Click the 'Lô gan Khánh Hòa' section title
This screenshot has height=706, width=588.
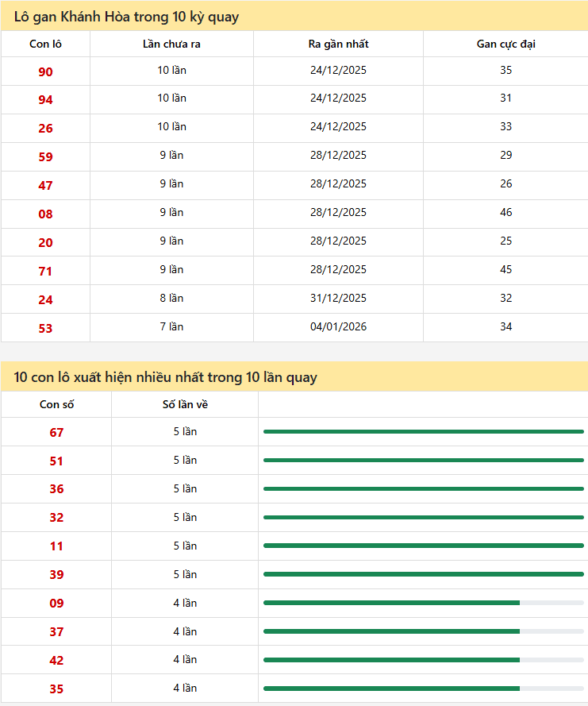(x=126, y=17)
